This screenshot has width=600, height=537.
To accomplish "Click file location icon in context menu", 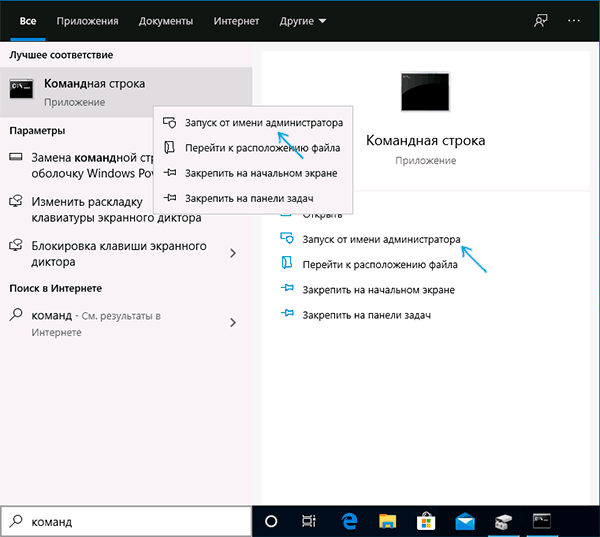I will click(170, 147).
